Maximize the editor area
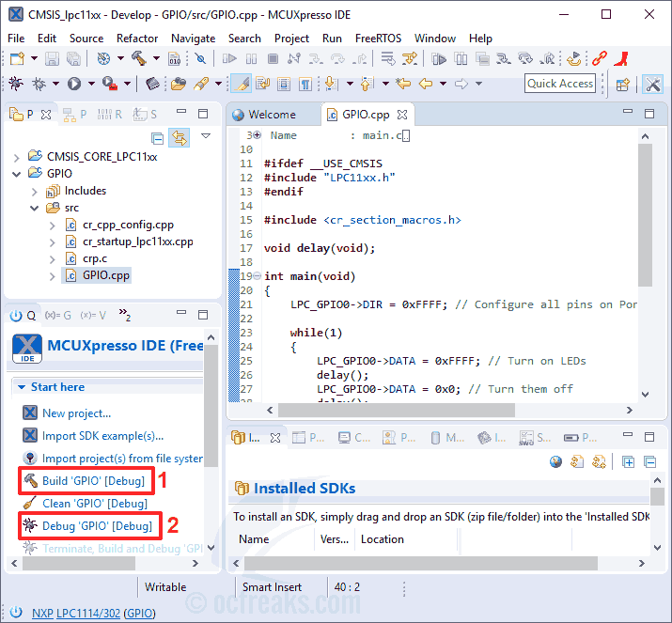 pyautogui.click(x=649, y=114)
